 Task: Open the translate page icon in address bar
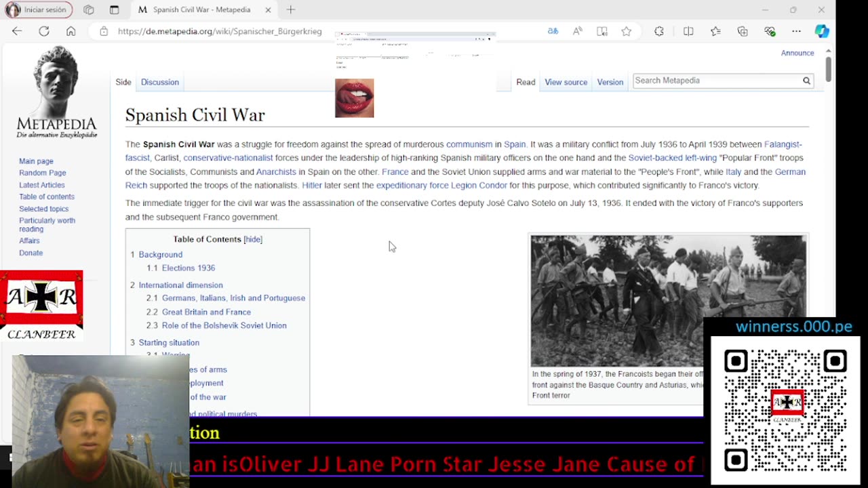pyautogui.click(x=553, y=31)
